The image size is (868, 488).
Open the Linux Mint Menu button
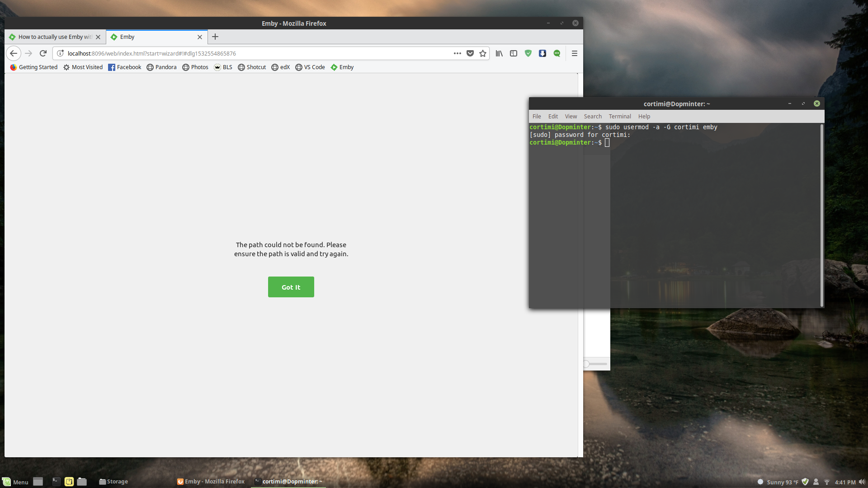click(x=15, y=482)
